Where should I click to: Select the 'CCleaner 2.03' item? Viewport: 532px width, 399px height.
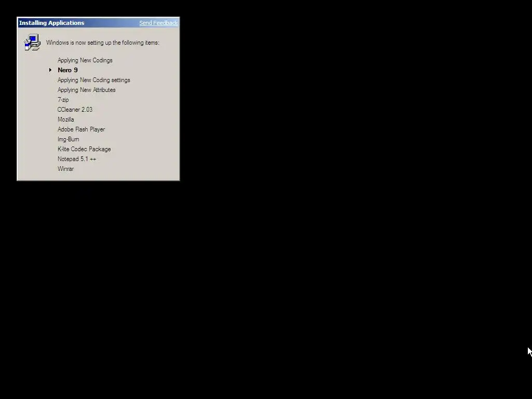[75, 110]
